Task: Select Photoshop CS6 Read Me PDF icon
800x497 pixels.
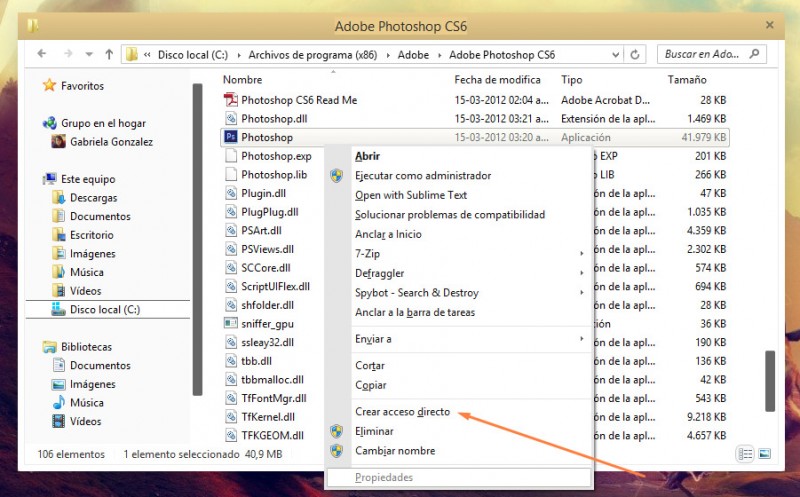Action: click(x=231, y=100)
